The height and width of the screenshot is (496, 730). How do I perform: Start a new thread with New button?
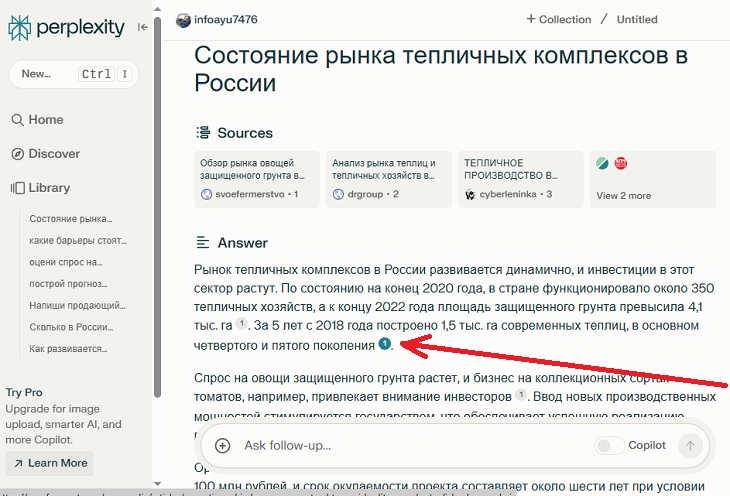tap(74, 74)
